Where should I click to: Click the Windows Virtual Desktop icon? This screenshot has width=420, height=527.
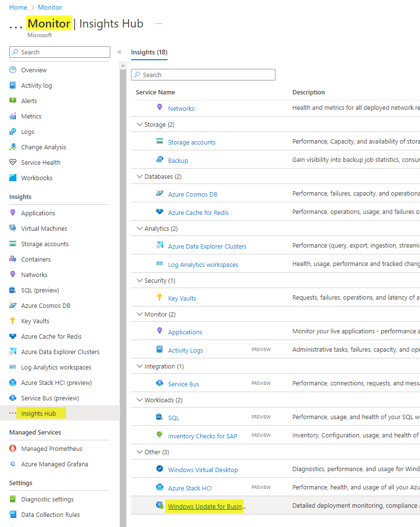159,469
